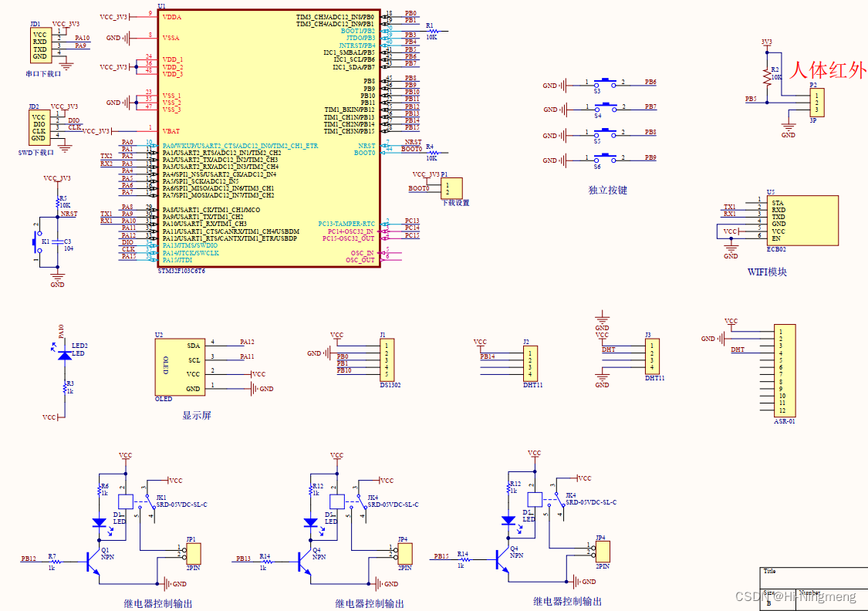The image size is (868, 611).
Task: Click the red "人体红外" title
Action: [829, 70]
